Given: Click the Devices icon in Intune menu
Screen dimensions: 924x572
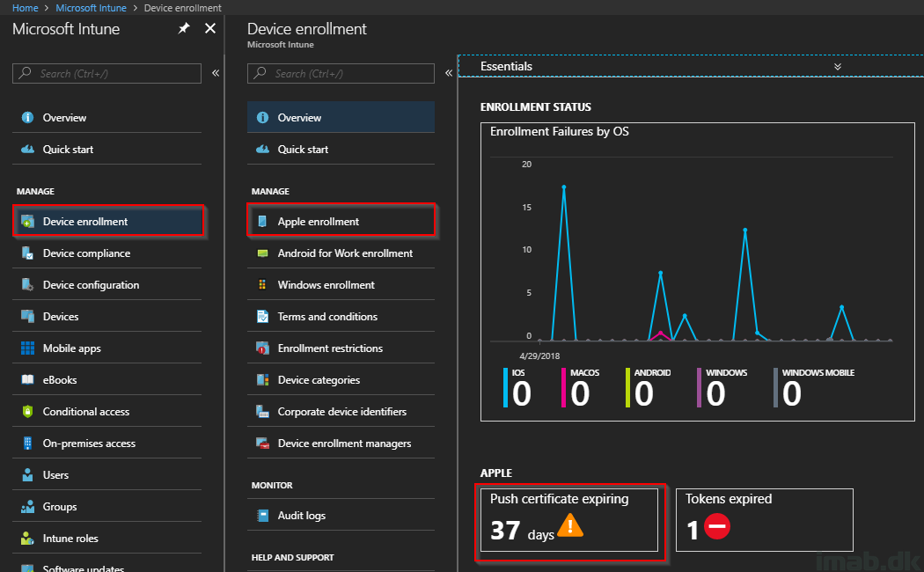Looking at the screenshot, I should click(27, 316).
